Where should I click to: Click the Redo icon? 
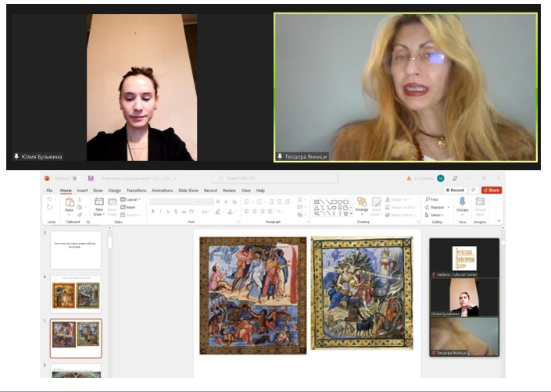coord(49,207)
